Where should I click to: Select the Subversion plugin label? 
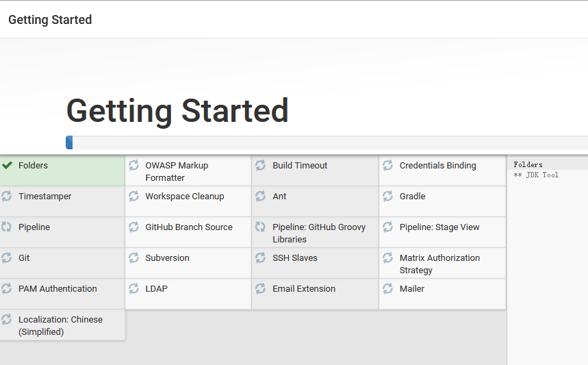(167, 257)
